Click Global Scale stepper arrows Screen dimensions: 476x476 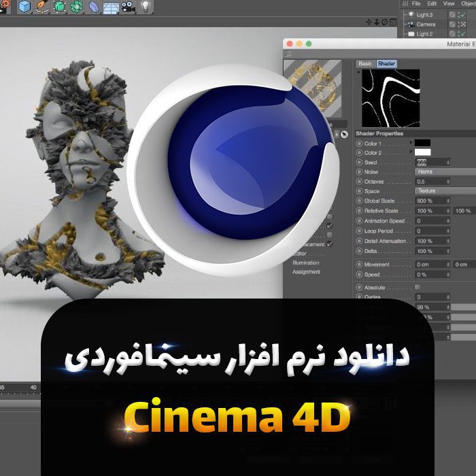tap(448, 201)
